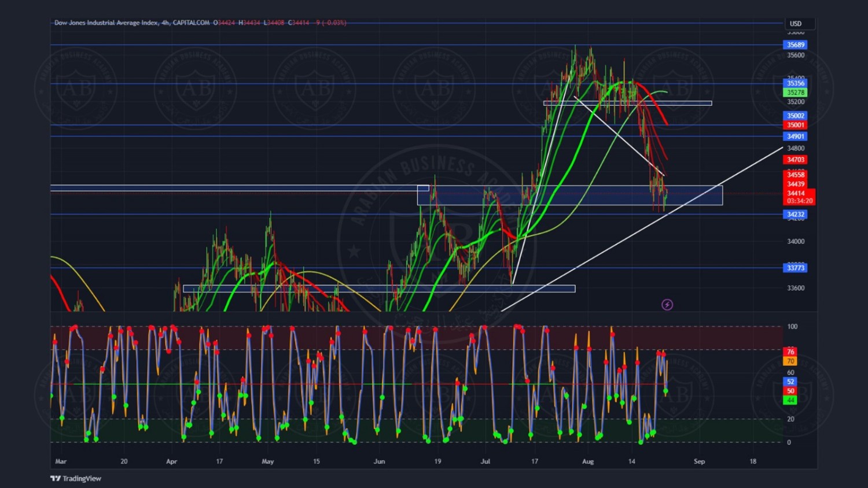This screenshot has width=868, height=488.
Task: Click the orange 70 oscillator value label
Action: [x=790, y=361]
